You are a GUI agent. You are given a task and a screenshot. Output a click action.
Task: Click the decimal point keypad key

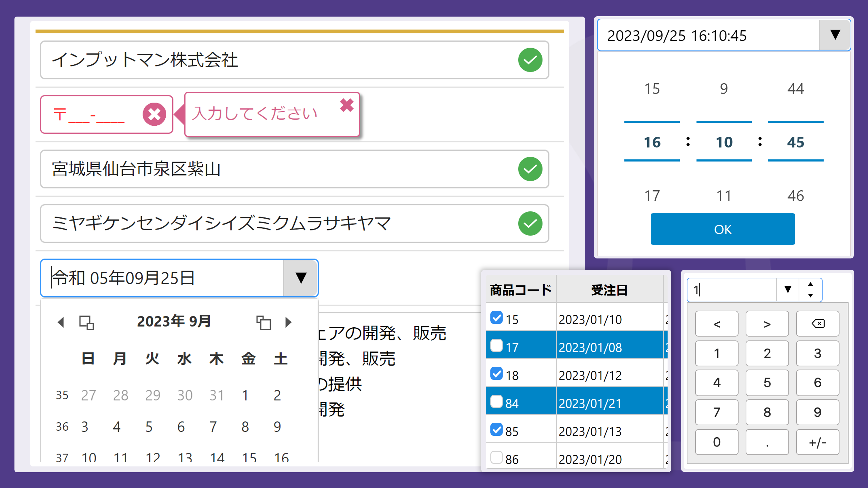pyautogui.click(x=767, y=442)
